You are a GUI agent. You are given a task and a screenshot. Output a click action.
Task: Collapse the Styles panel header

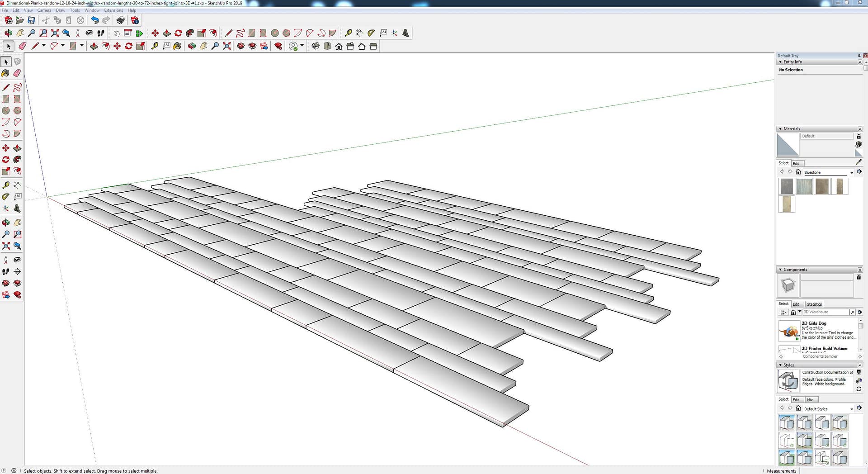(780, 365)
